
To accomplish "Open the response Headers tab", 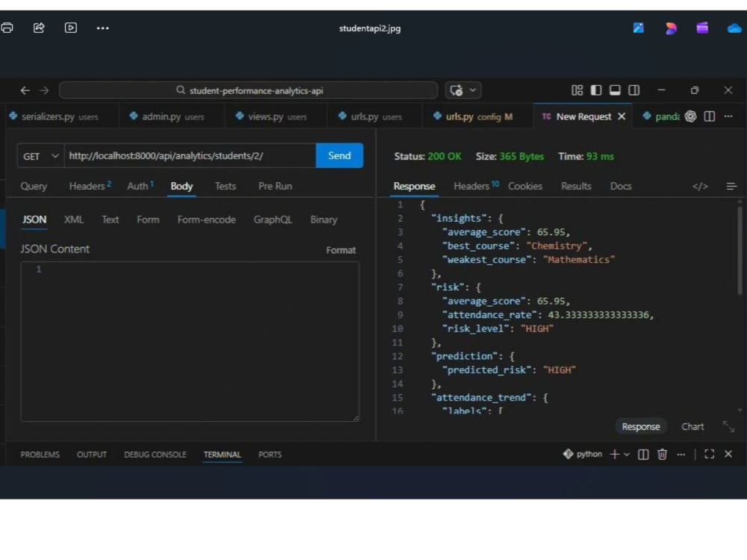I will (476, 186).
